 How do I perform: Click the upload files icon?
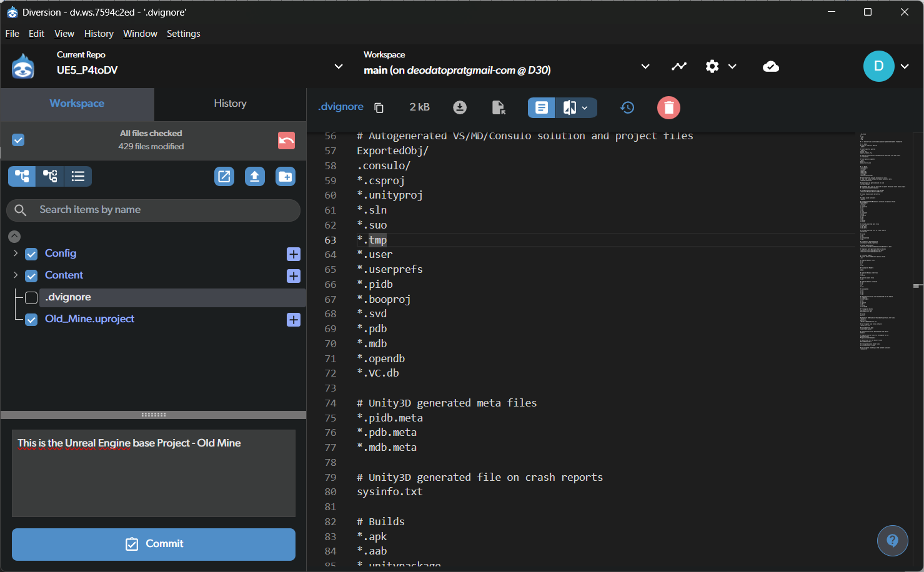pyautogui.click(x=254, y=177)
